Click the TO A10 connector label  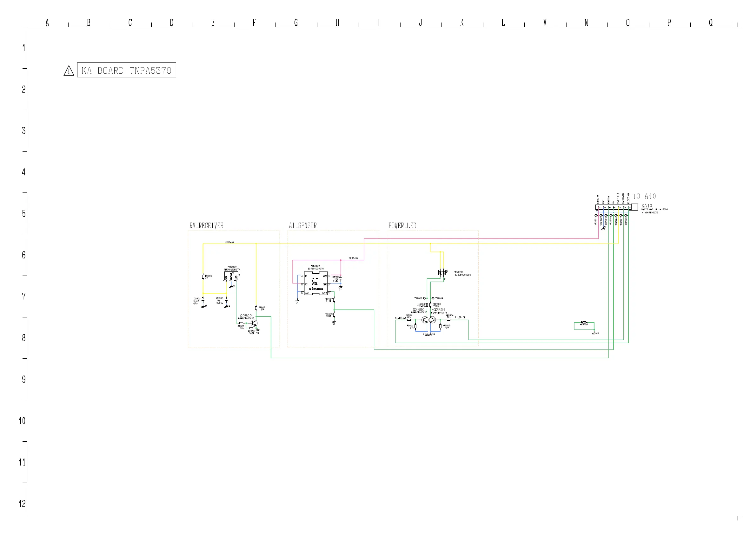click(644, 196)
